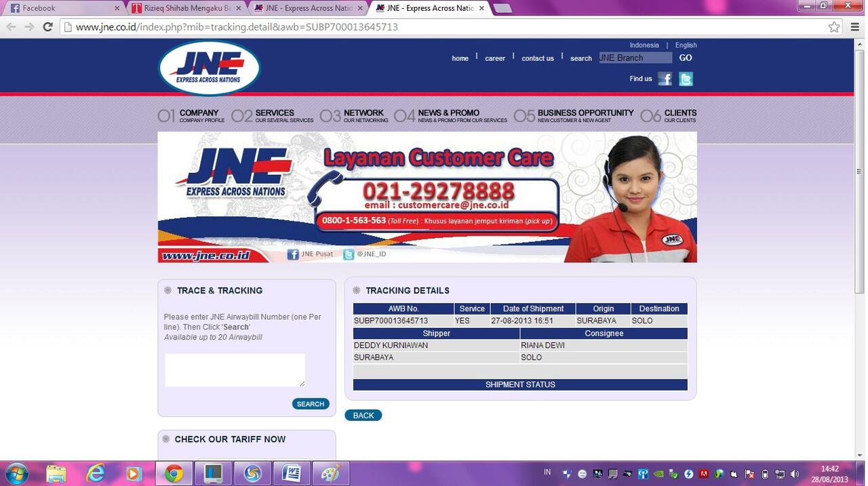This screenshot has width=868, height=486.
Task: Open JNE Twitter icon beside Find us
Action: pos(686,79)
